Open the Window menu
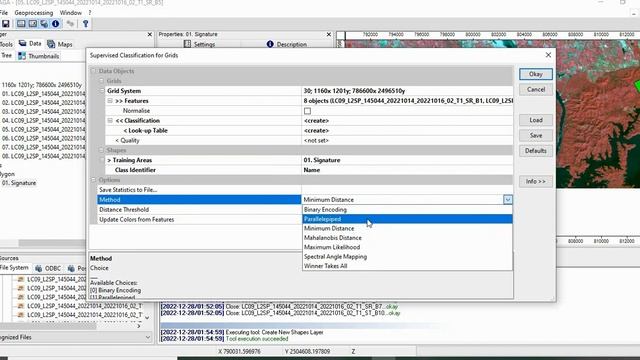The image size is (640, 360). click(x=71, y=13)
